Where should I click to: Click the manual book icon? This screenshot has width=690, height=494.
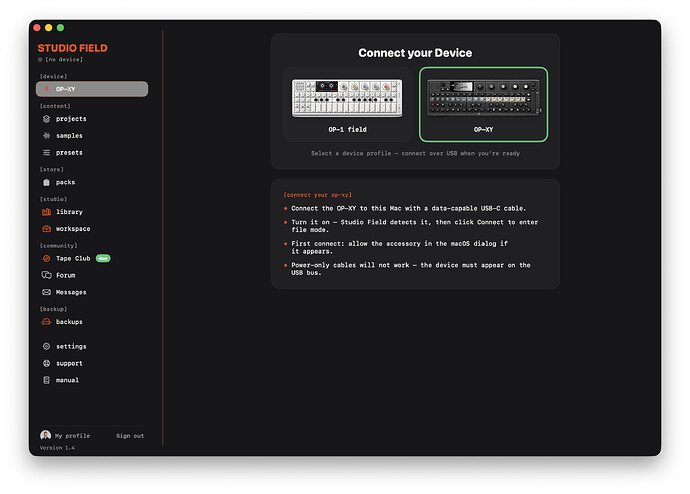(x=46, y=380)
